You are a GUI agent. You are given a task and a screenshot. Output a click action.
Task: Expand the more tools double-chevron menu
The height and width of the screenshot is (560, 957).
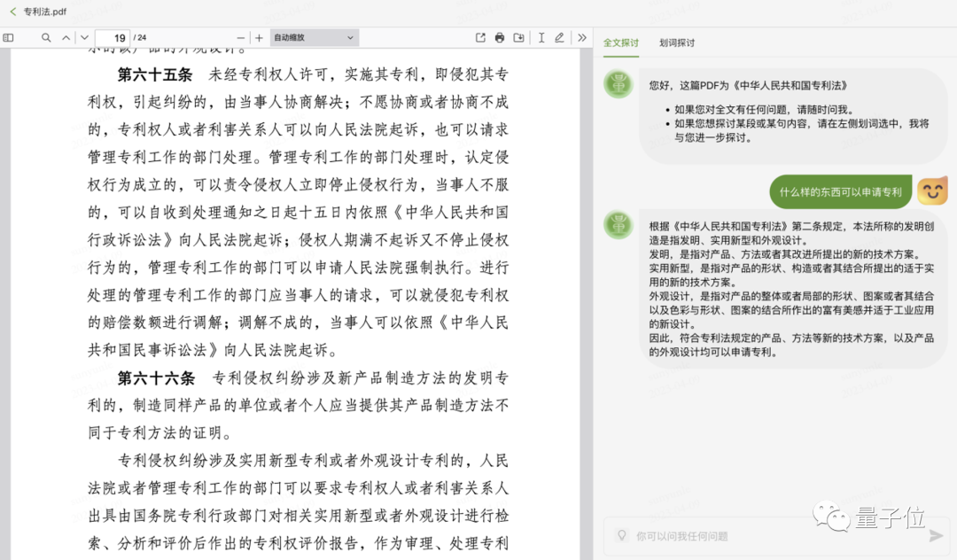coord(583,38)
